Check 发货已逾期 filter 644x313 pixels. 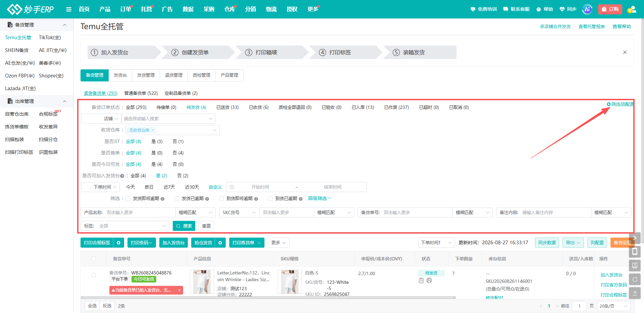click(x=177, y=199)
